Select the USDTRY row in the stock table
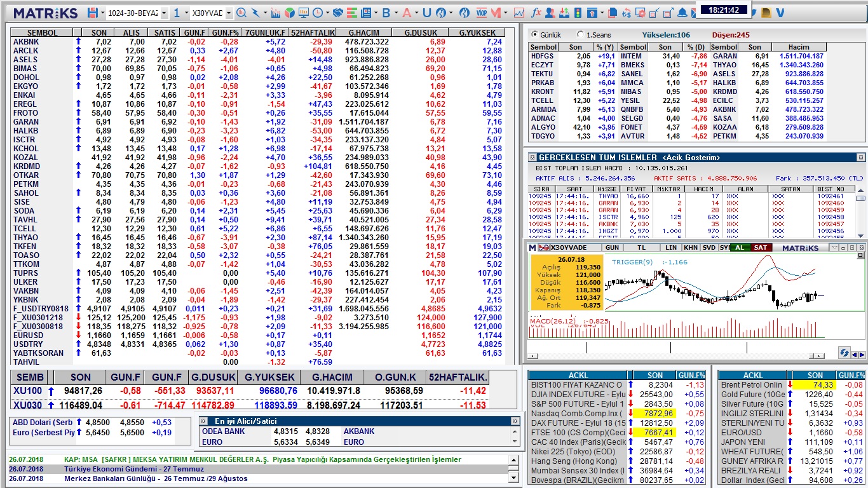868x488 pixels. pyautogui.click(x=257, y=344)
